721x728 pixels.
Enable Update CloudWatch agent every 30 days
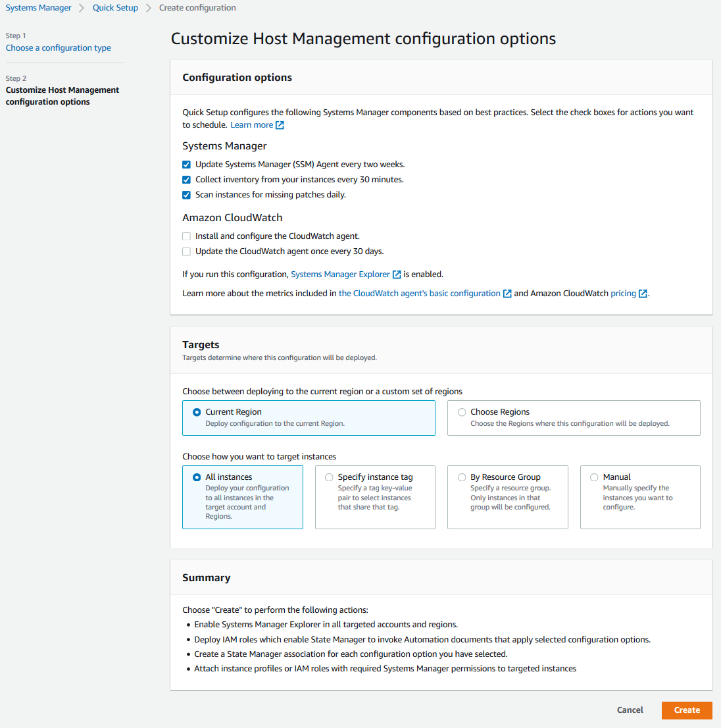(187, 251)
